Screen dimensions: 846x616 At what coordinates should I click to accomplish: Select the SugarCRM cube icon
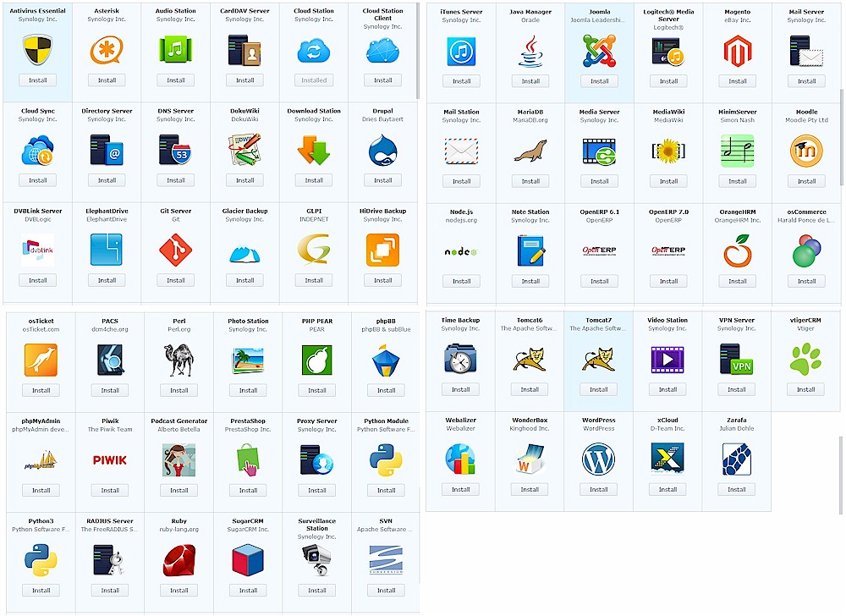(x=248, y=560)
